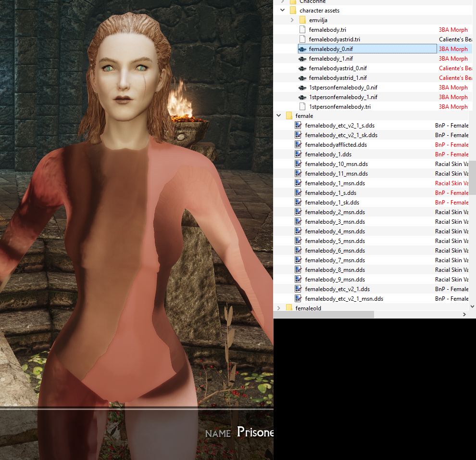The height and width of the screenshot is (460, 476).
Task: Select the femalebodyastrid.tri file name
Action: 334,39
